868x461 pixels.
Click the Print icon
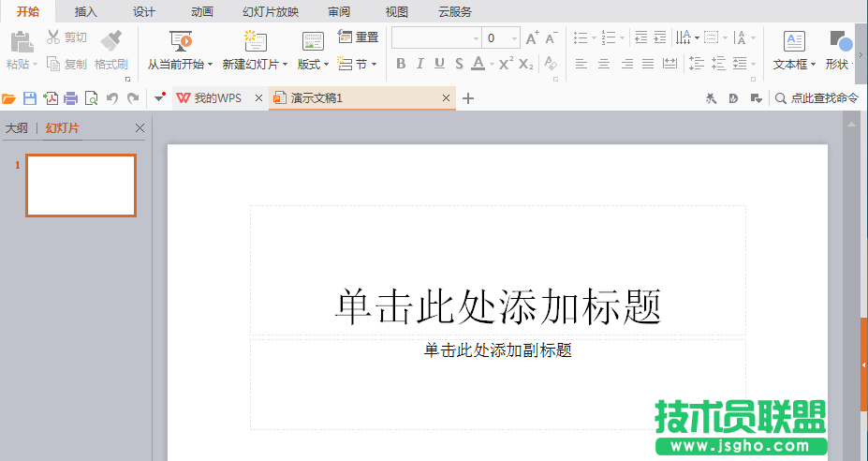(71, 98)
